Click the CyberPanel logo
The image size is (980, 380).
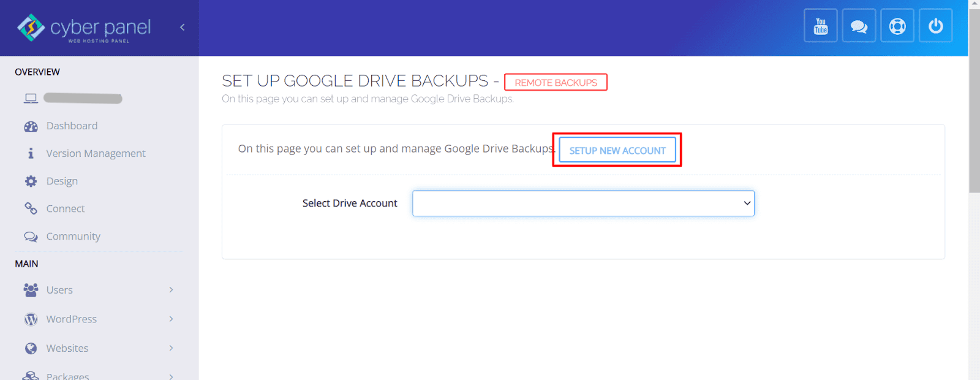click(x=84, y=28)
